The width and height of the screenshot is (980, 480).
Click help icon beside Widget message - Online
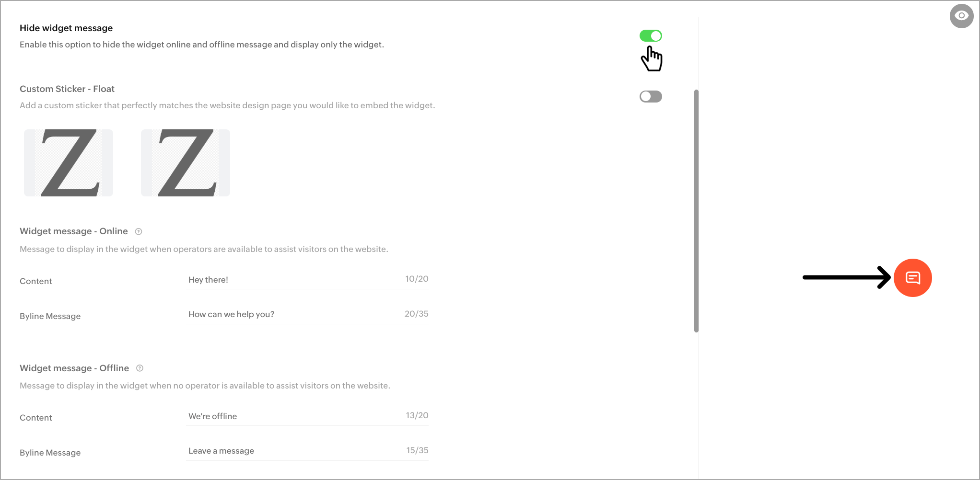click(x=139, y=231)
